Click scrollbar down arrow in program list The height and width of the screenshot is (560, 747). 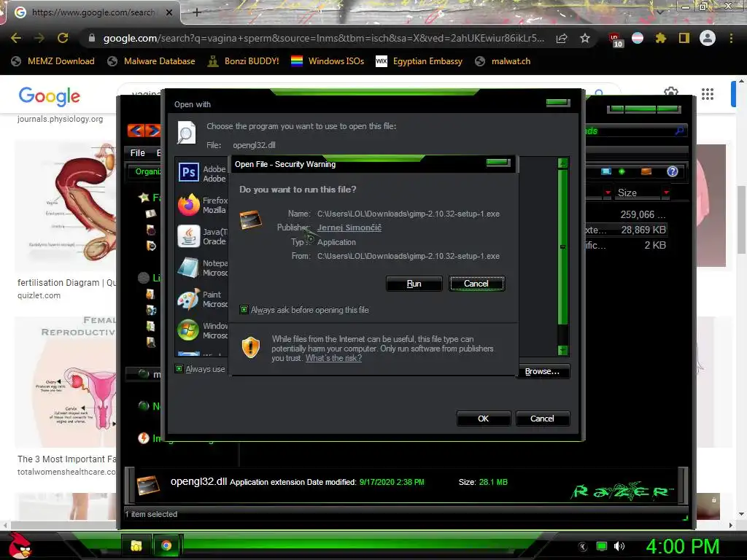562,350
